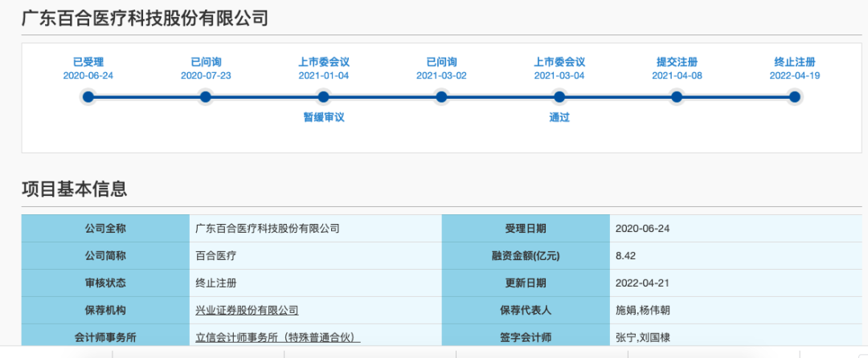Click the 提交注册 timeline label text
The height and width of the screenshot is (358, 868).
(x=677, y=62)
